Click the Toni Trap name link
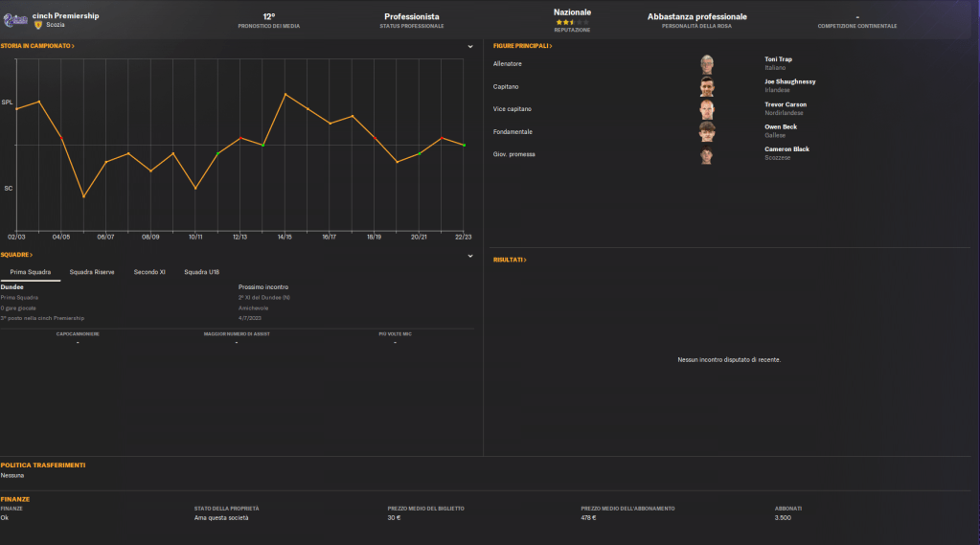This screenshot has height=545, width=980. (x=778, y=59)
